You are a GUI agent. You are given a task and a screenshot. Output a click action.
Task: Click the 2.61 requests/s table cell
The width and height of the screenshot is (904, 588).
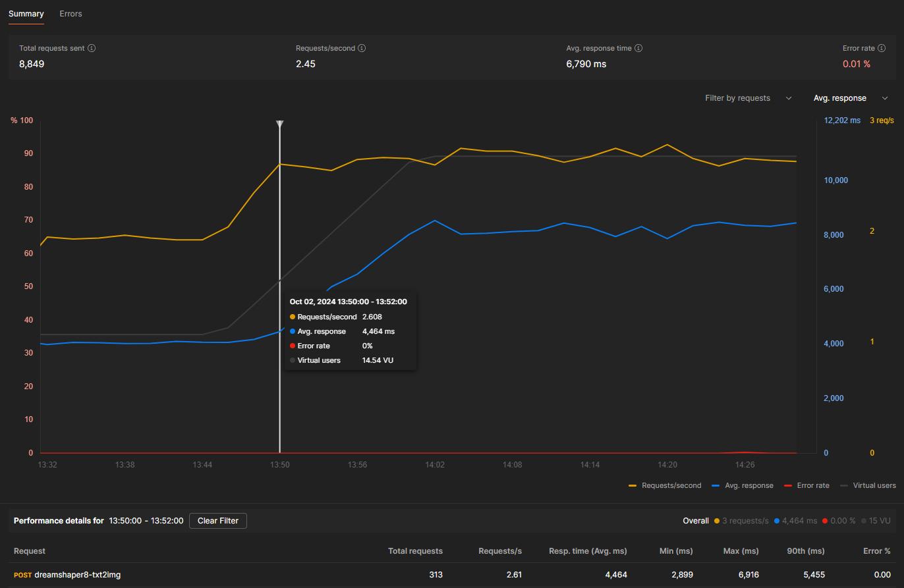pyautogui.click(x=514, y=575)
